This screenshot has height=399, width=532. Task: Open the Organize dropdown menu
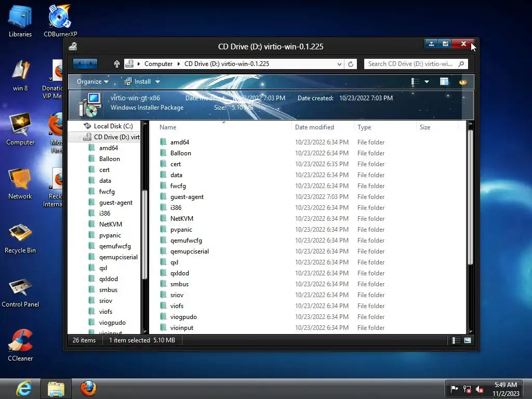tap(92, 82)
